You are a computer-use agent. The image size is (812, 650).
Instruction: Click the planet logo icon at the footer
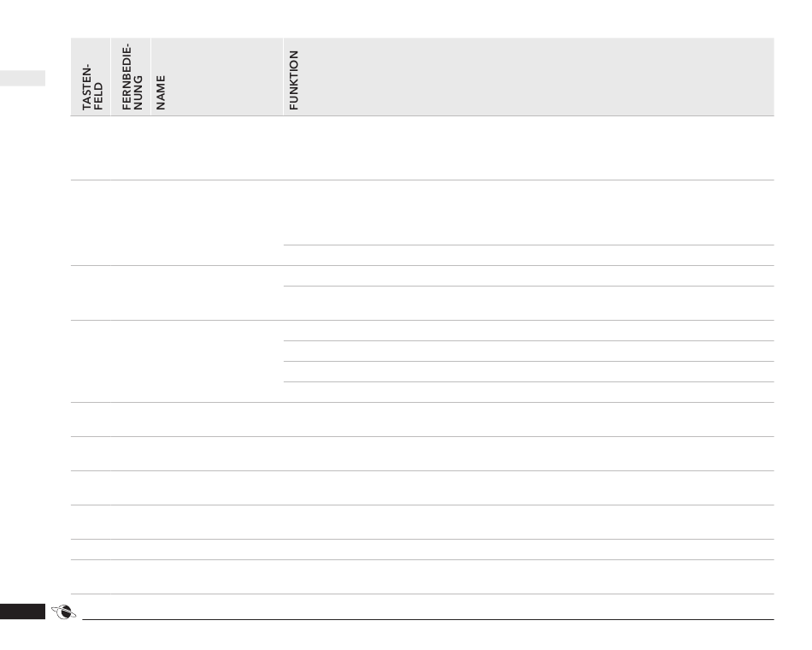pyautogui.click(x=64, y=612)
